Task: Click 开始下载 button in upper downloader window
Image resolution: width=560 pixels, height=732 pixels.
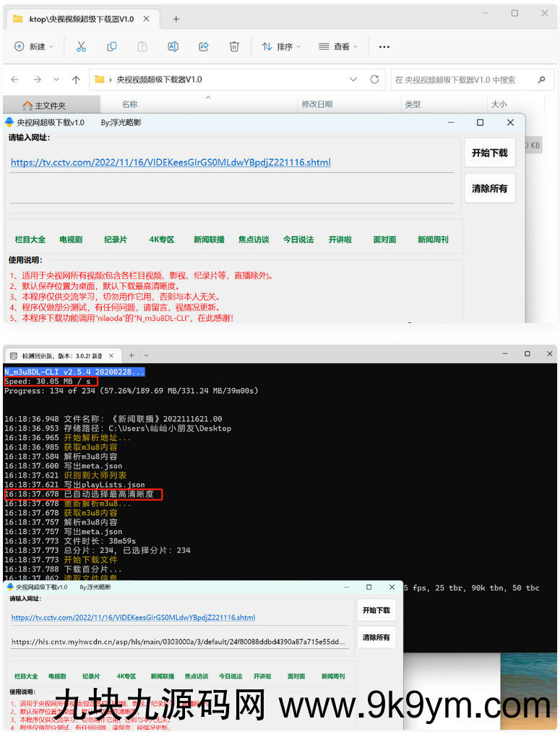Action: (489, 152)
